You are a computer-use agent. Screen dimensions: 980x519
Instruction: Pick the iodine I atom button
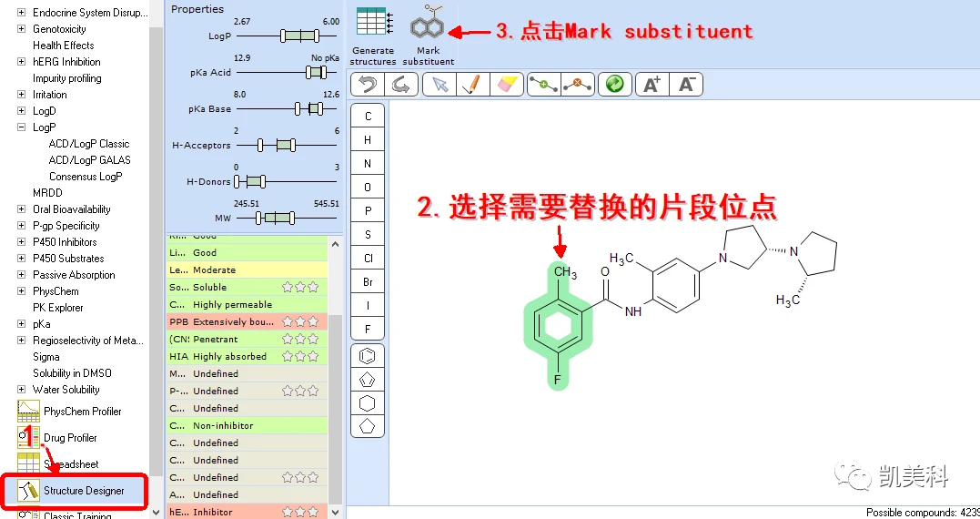click(x=368, y=306)
